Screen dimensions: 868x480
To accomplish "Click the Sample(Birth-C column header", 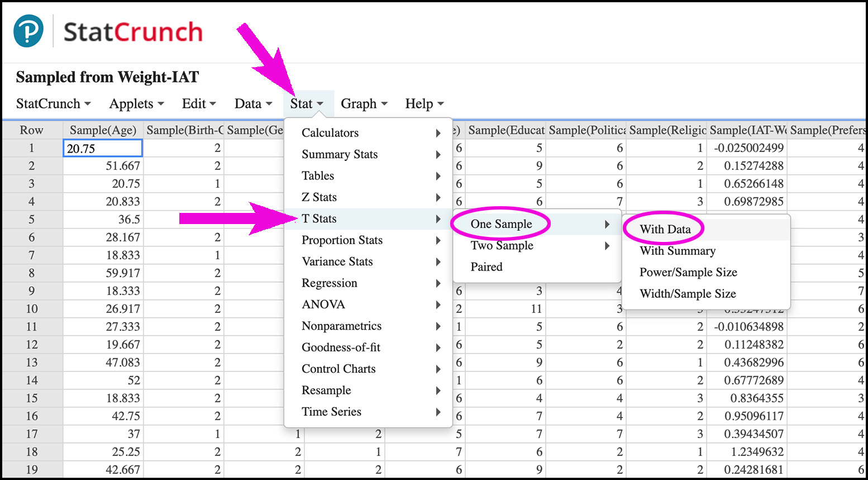I will coord(184,130).
